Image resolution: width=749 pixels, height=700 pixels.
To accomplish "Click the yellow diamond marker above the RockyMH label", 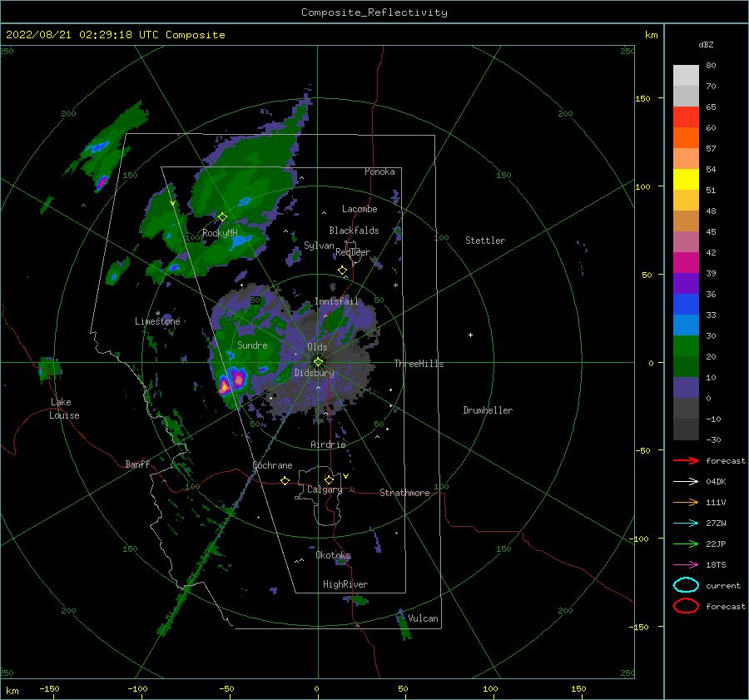I will 222,217.
